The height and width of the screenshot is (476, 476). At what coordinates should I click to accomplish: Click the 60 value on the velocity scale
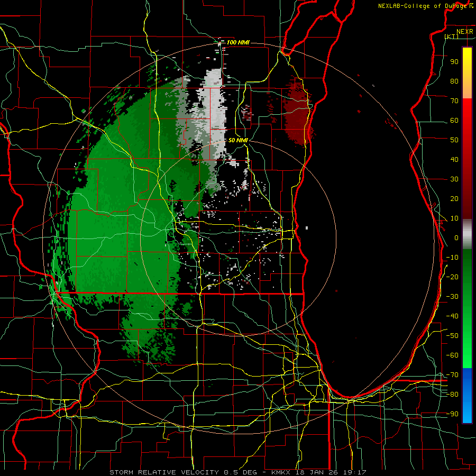coord(454,120)
